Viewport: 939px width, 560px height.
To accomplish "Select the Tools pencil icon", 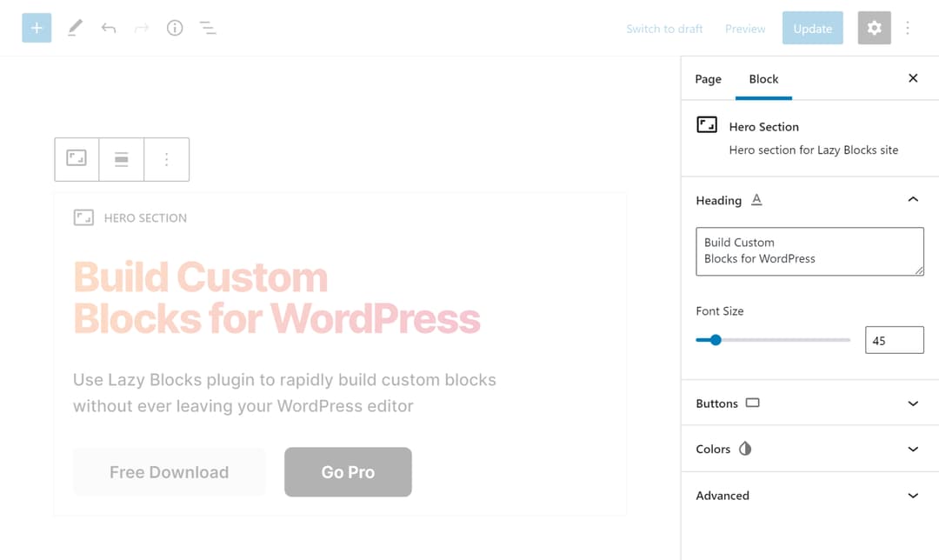I will pyautogui.click(x=74, y=27).
